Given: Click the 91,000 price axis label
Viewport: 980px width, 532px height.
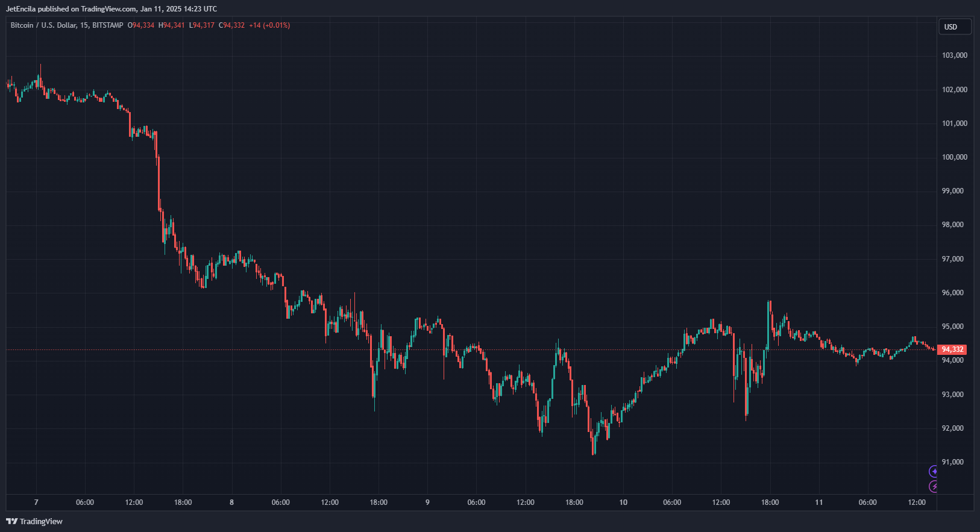Looking at the screenshot, I should click(x=954, y=462).
